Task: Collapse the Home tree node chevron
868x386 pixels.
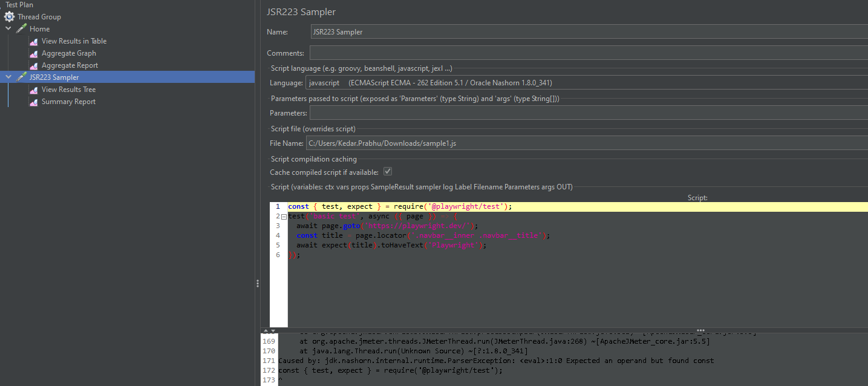Action: coord(8,28)
